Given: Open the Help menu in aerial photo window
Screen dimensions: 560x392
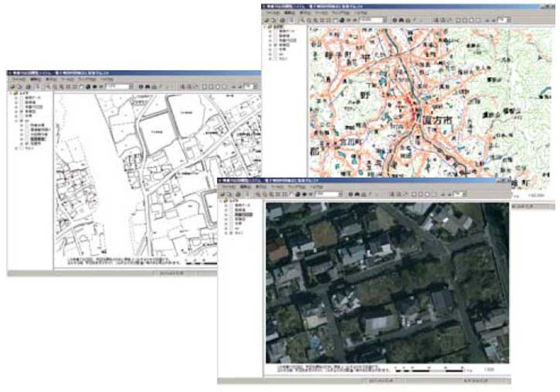Looking at the screenshot, I should [x=317, y=186].
